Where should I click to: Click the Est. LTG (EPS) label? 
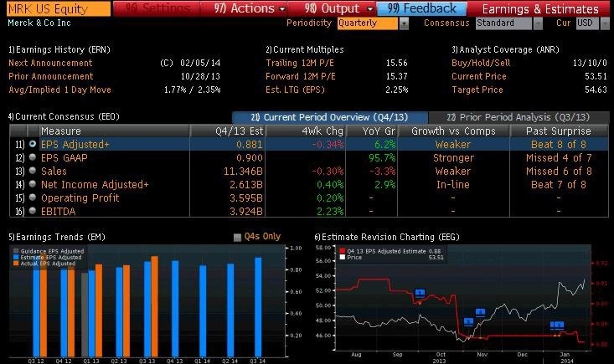(295, 90)
